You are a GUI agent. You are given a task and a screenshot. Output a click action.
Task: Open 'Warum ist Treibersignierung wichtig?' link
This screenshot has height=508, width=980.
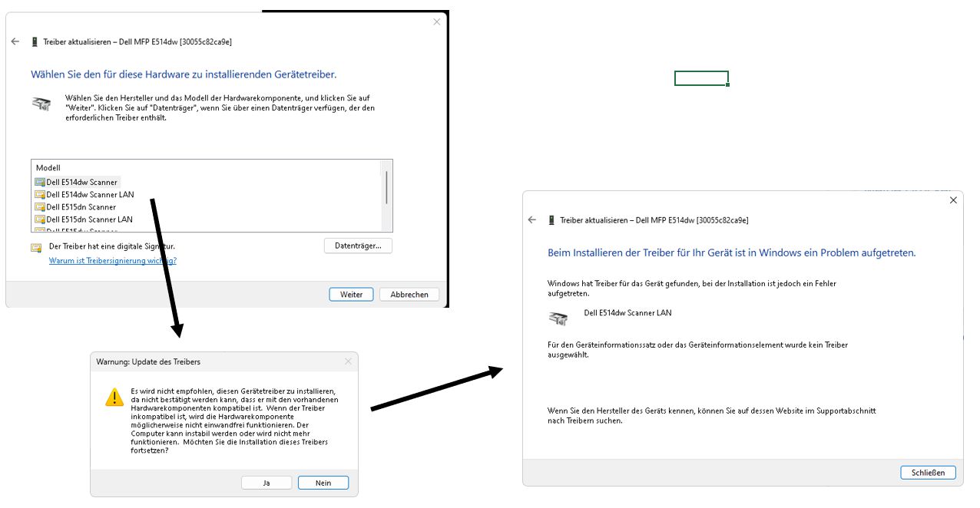(x=113, y=261)
